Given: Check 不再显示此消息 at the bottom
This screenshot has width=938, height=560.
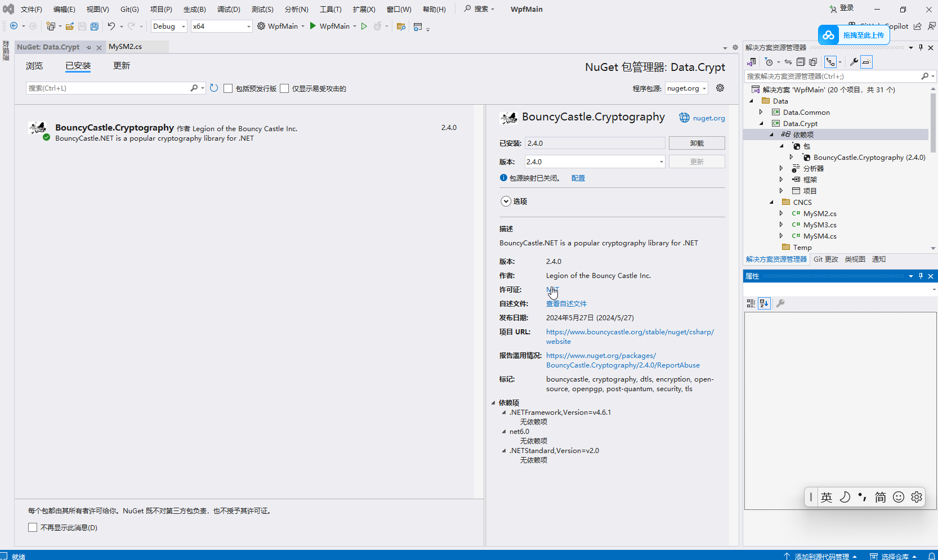Looking at the screenshot, I should point(33,527).
